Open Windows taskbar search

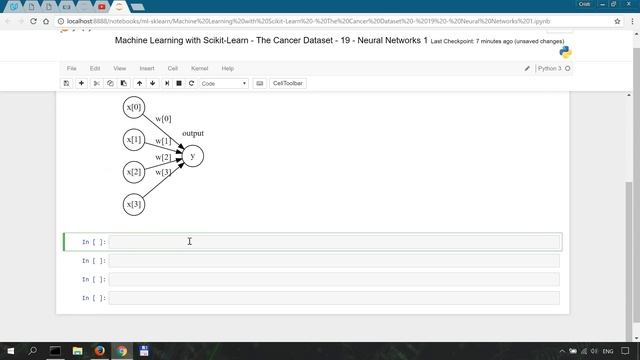click(x=33, y=351)
